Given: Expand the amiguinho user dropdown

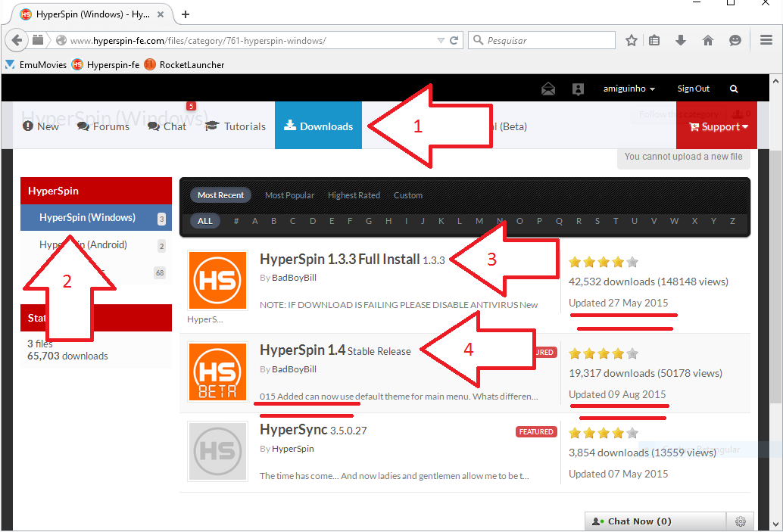Looking at the screenshot, I should [629, 89].
